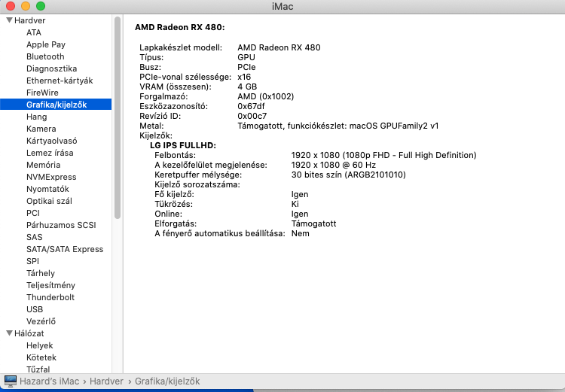This screenshot has height=392, width=565.
Task: Select the Metal support value text
Action: 338,126
